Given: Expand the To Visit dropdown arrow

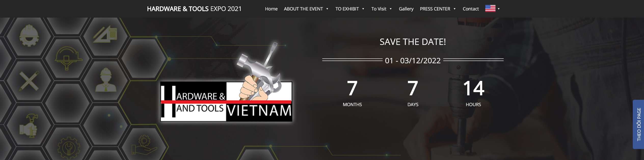Looking at the screenshot, I should point(391,9).
